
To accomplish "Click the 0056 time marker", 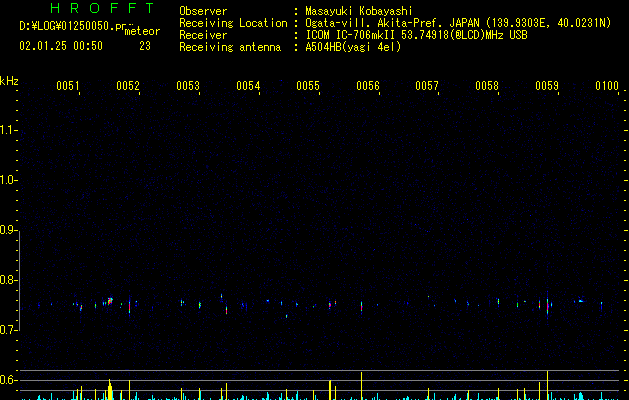I will 368,86.
